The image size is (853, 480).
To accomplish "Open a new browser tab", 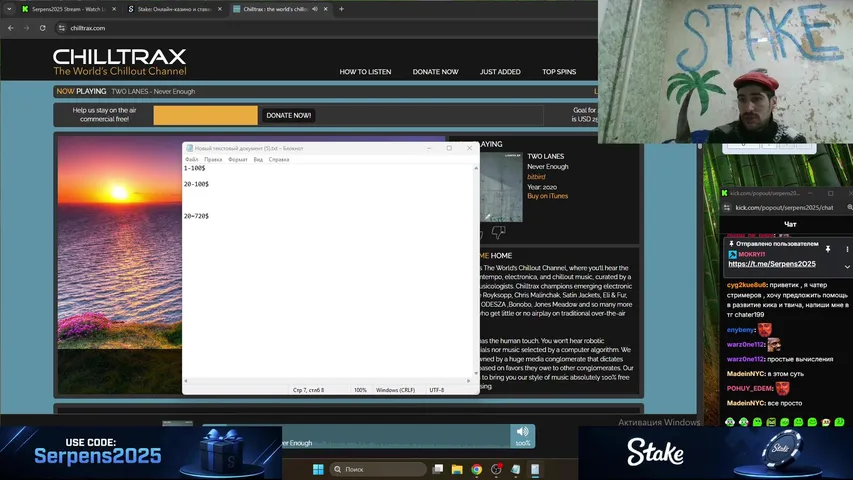I will click(342, 9).
